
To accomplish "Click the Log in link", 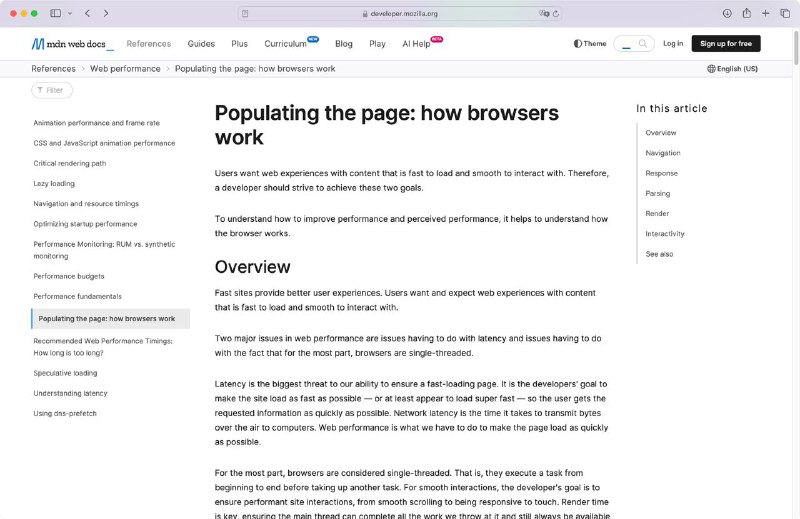I will [x=673, y=44].
